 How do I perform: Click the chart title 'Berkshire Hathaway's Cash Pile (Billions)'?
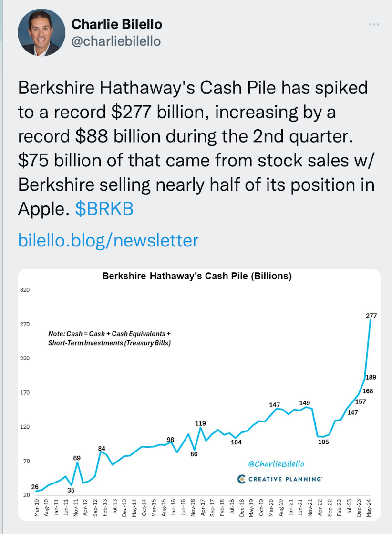(197, 276)
